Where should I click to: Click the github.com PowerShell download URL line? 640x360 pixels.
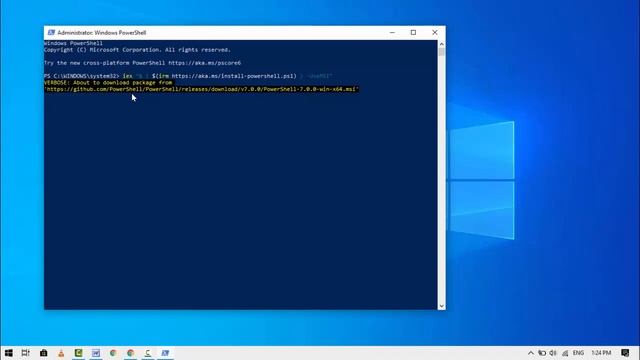(201, 89)
